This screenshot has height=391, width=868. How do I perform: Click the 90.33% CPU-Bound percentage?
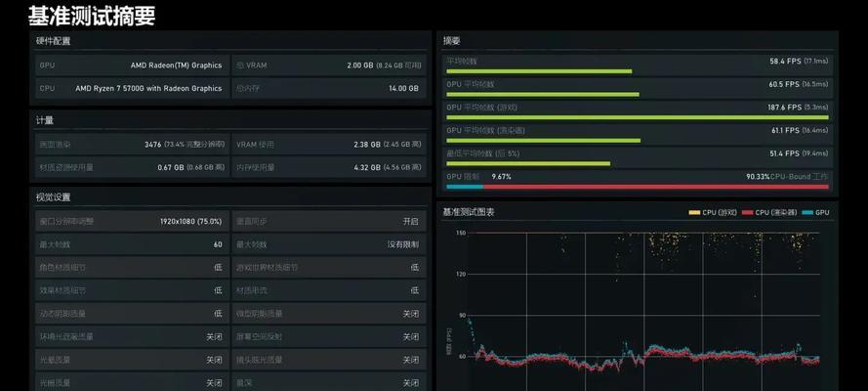point(758,177)
